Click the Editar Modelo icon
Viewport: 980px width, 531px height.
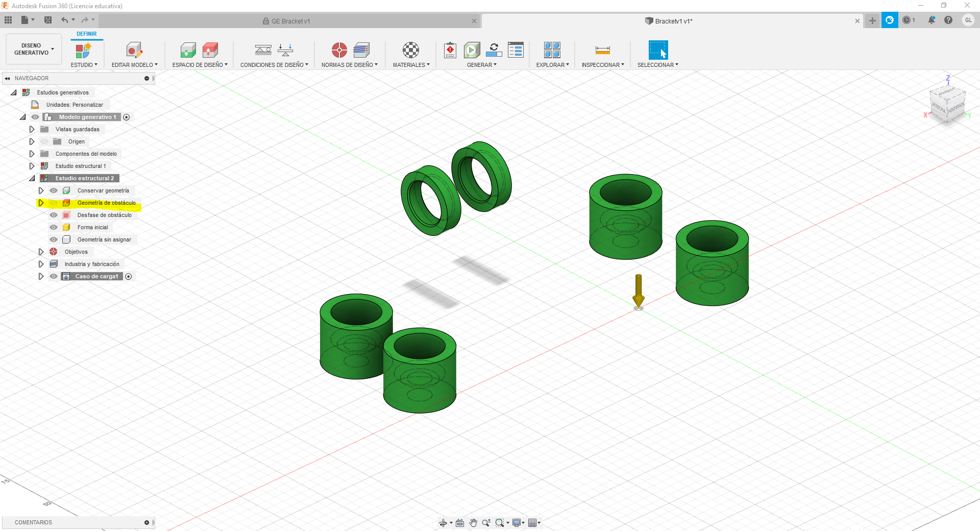pos(134,50)
